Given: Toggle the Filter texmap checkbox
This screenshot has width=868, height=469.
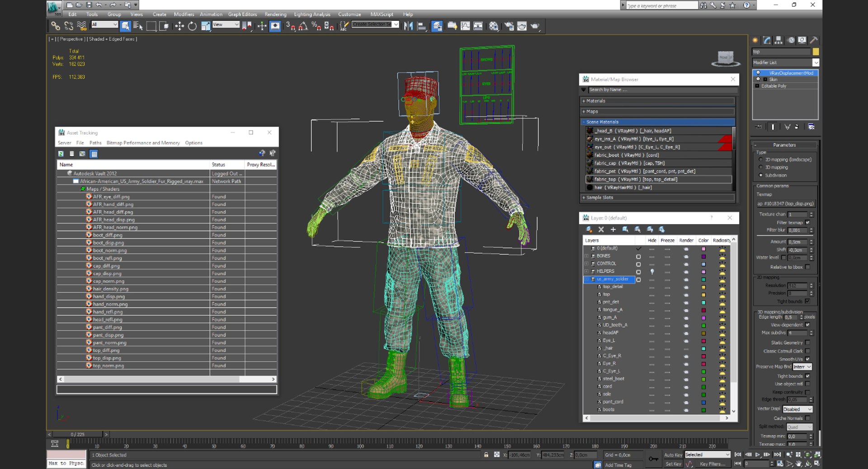Looking at the screenshot, I should 807,222.
